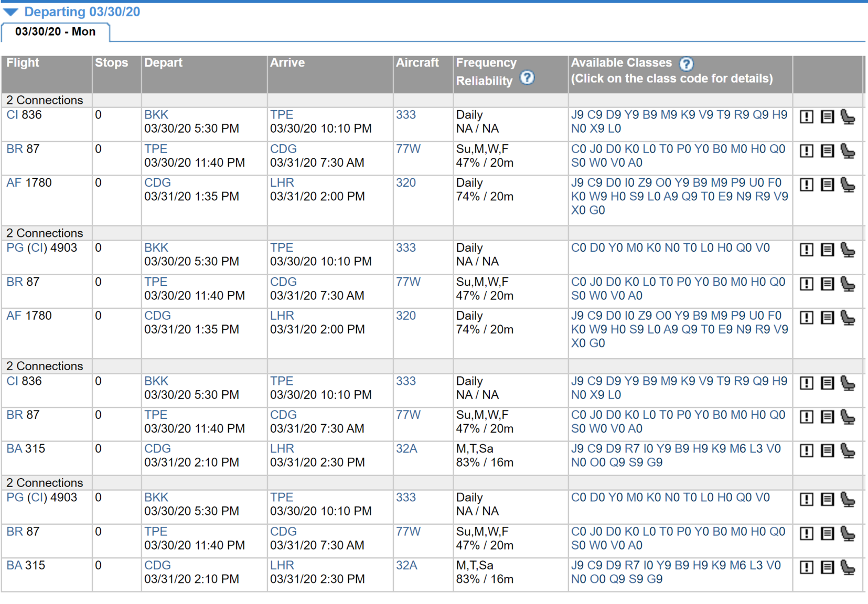Open seat map icon for CI 836 in first itinerary
The image size is (868, 604).
[x=848, y=117]
